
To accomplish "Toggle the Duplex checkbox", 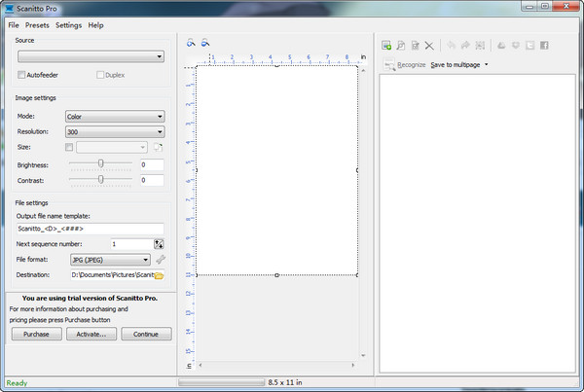I will point(100,75).
